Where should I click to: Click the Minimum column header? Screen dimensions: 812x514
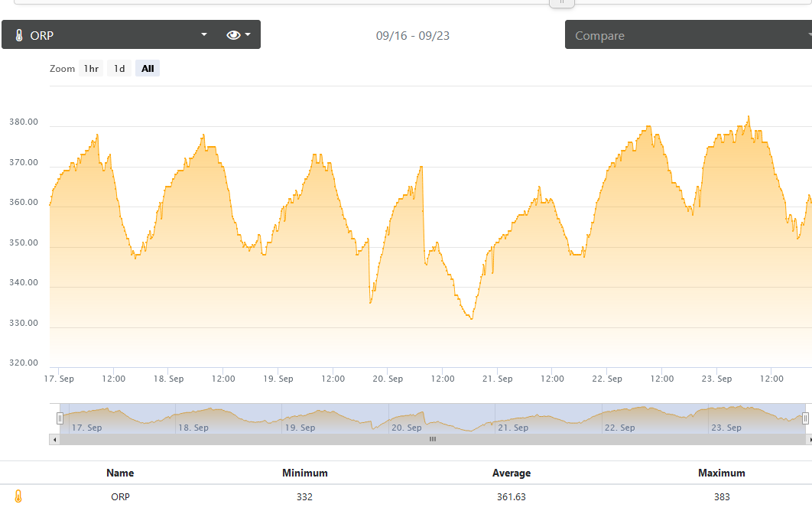pos(305,473)
